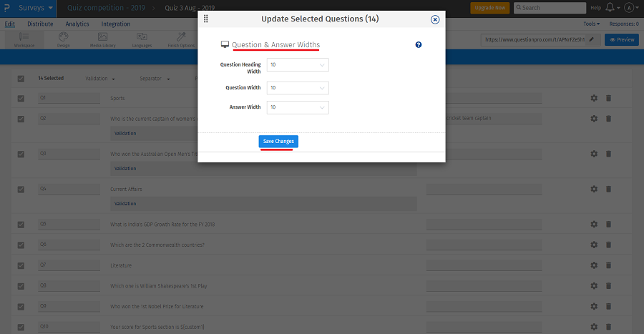Expand the Question Width dropdown
This screenshot has height=334, width=644.
[298, 88]
